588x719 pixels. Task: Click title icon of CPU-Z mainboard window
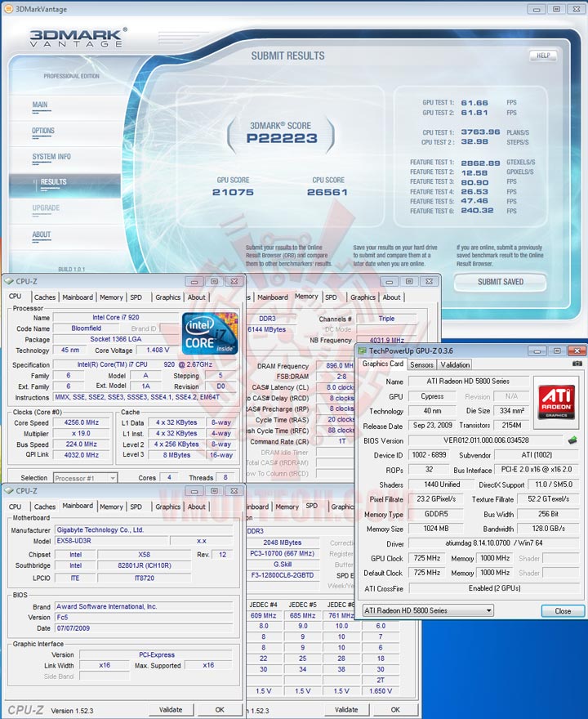tap(9, 491)
